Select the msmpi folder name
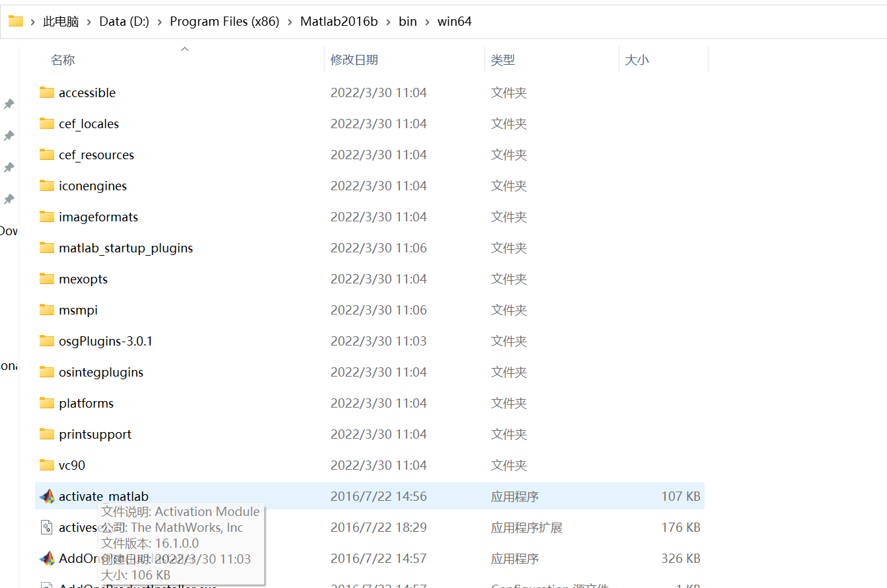887x588 pixels. tap(78, 310)
